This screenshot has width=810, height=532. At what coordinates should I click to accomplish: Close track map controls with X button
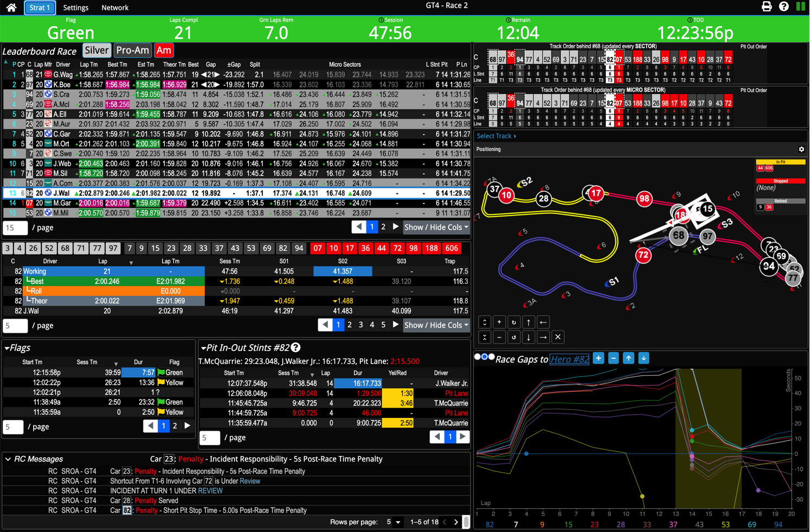click(x=558, y=337)
